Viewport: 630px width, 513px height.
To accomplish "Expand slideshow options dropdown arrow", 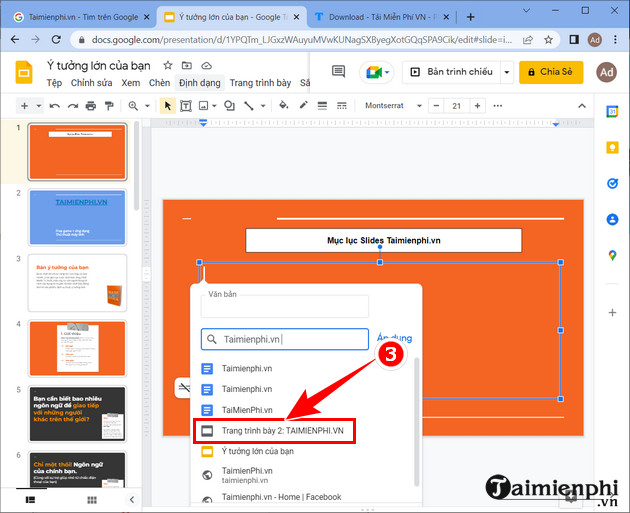I will coord(507,72).
